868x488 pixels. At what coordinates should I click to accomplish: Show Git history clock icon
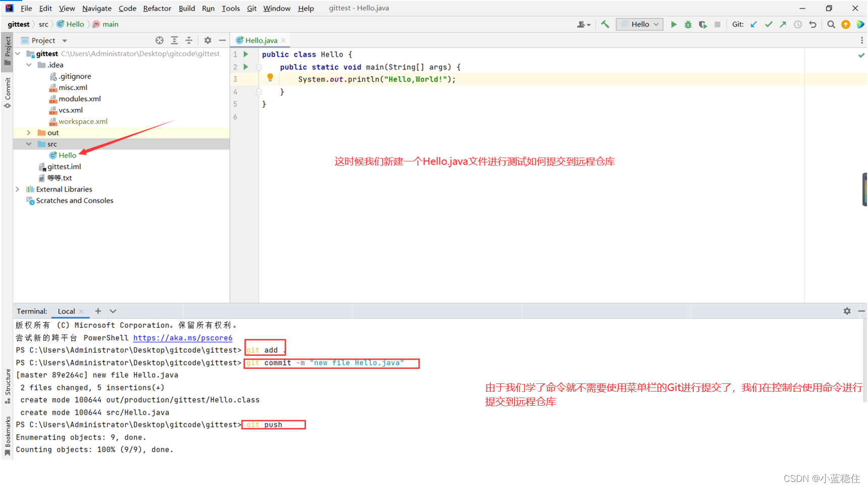(798, 24)
